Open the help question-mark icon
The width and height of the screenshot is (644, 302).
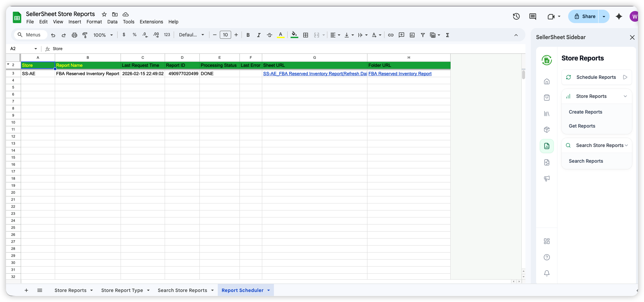tap(547, 257)
